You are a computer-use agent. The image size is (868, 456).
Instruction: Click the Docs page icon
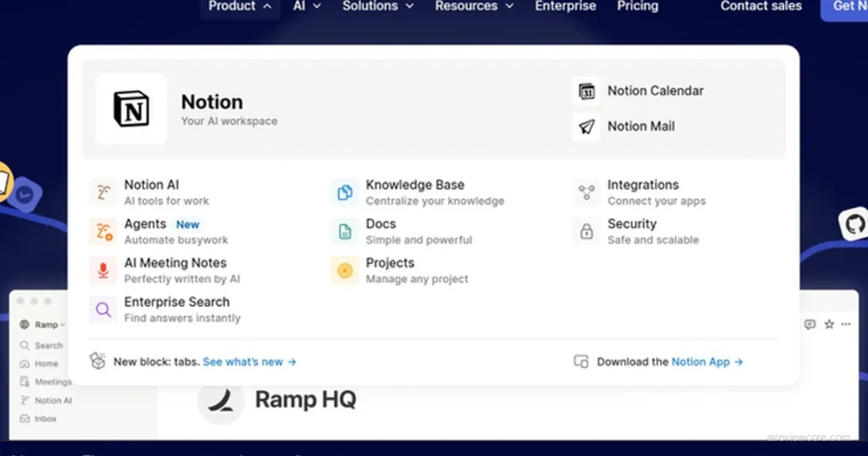coord(345,231)
